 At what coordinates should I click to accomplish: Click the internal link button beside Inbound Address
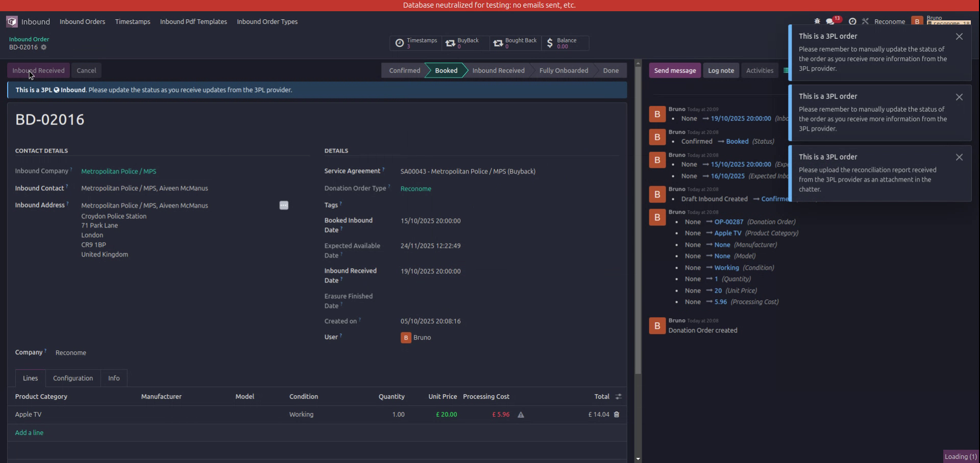coord(284,205)
